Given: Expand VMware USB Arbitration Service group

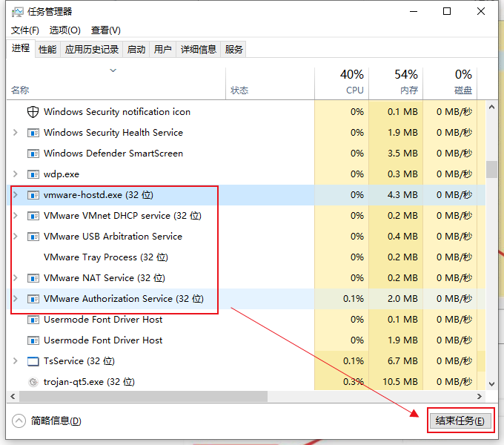Looking at the screenshot, I should pyautogui.click(x=15, y=237).
